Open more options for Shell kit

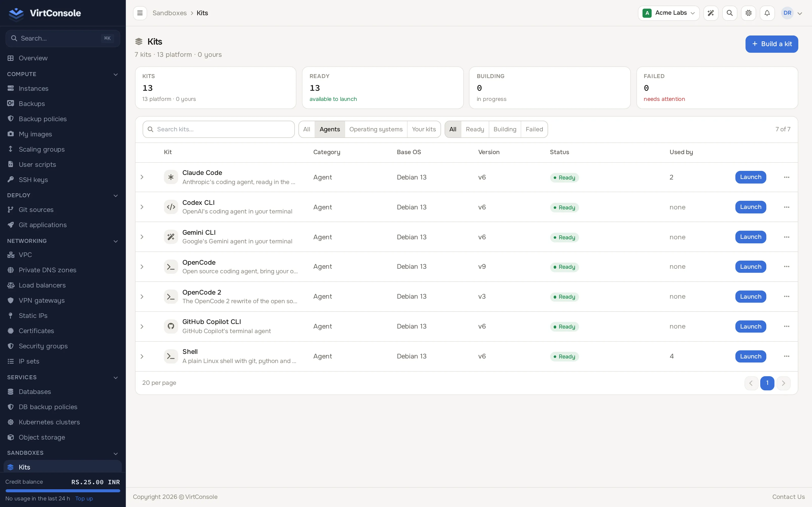tap(787, 356)
